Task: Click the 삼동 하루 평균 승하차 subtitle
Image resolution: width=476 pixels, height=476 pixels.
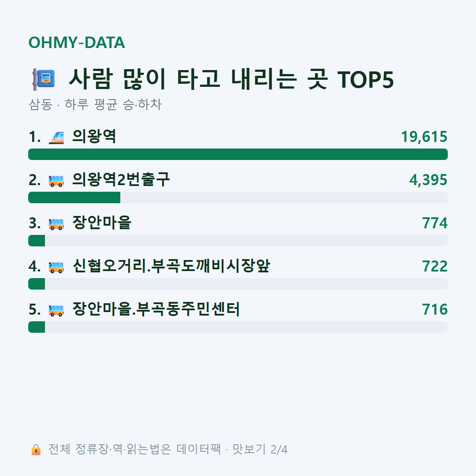Action: (x=95, y=104)
